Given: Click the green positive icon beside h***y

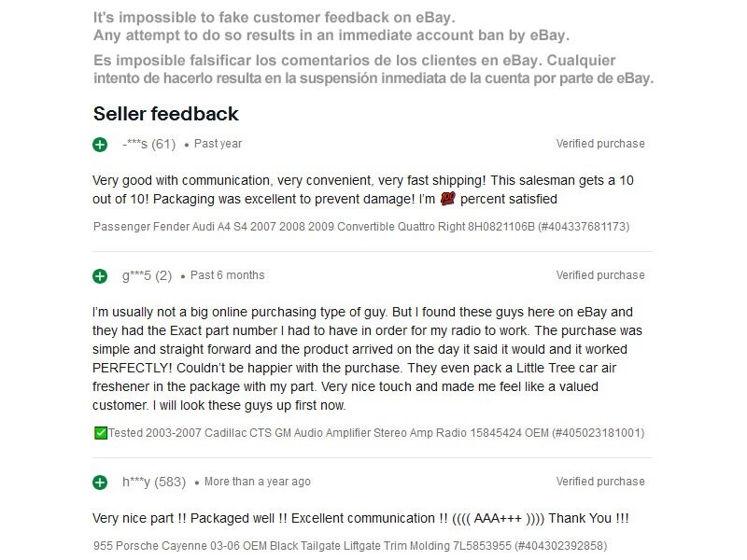Looking at the screenshot, I should (x=100, y=483).
